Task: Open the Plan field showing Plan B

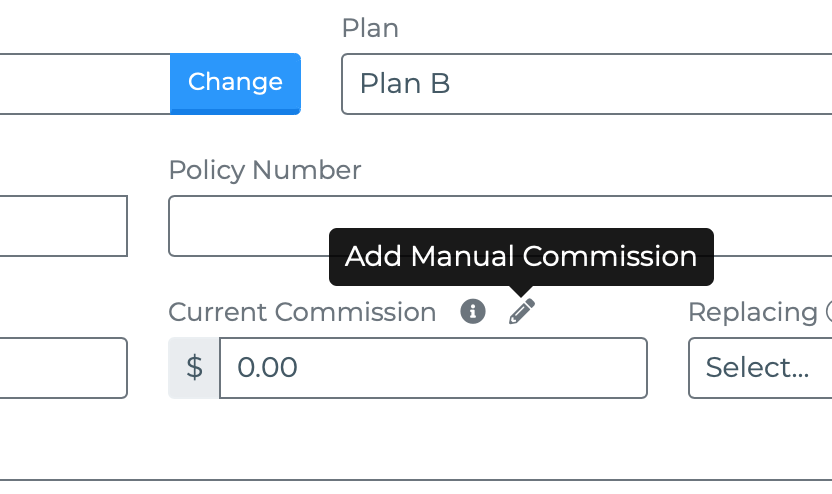Action: coord(586,83)
